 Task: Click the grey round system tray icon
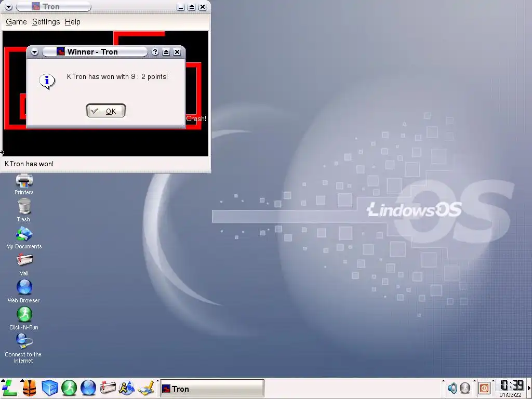pyautogui.click(x=465, y=388)
